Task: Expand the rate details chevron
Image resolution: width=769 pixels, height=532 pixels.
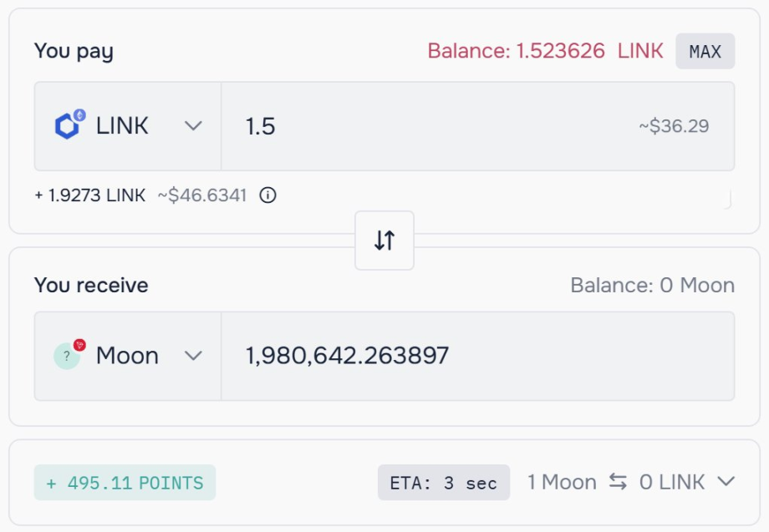Action: [x=726, y=482]
